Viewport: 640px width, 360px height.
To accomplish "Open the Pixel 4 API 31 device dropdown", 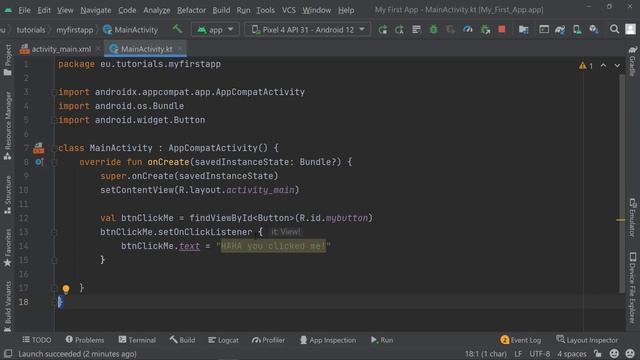I will pyautogui.click(x=308, y=29).
